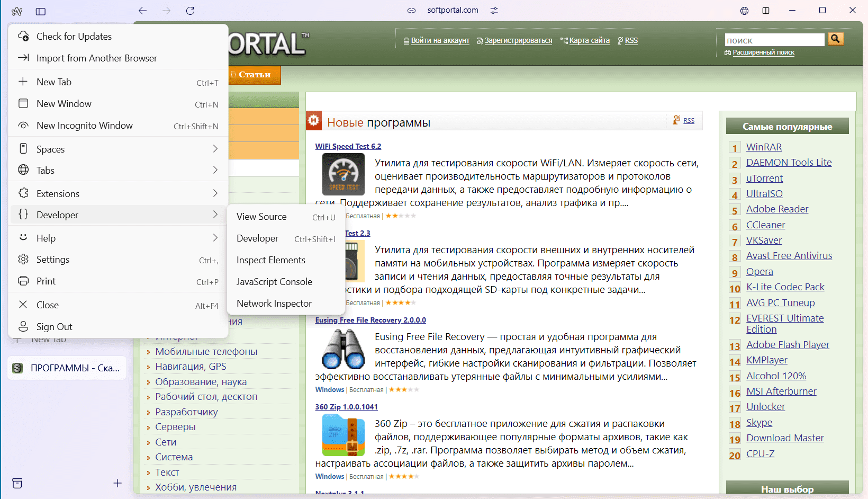The image size is (868, 499).
Task: Click the Settings gear icon in the menu
Action: 23,259
